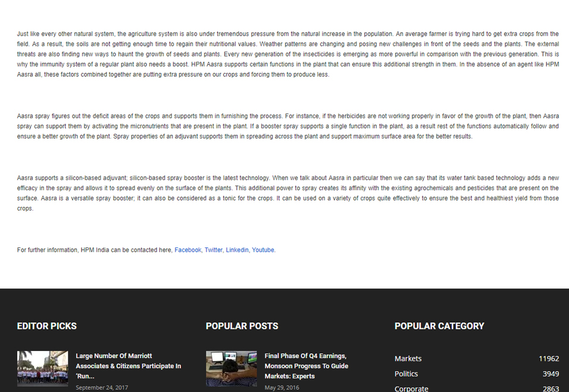
Task: Click the 'For further information' sentence
Action: pos(146,250)
